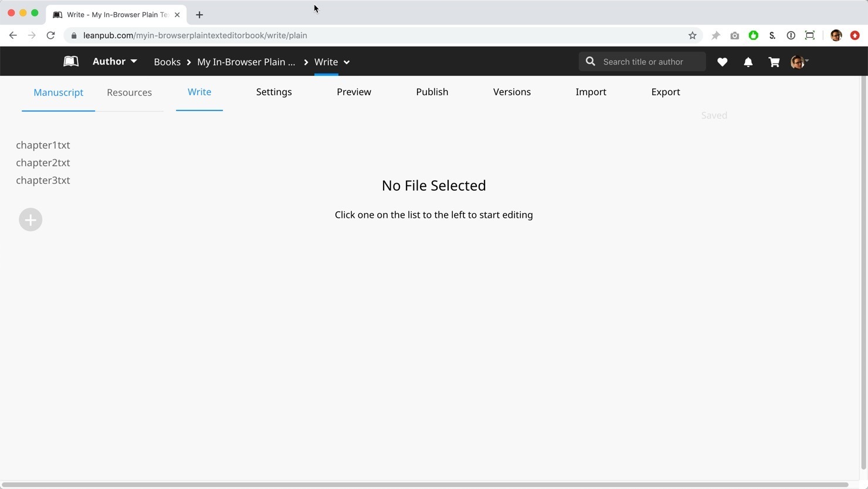Reload the page in browser
868x489 pixels.
point(51,35)
